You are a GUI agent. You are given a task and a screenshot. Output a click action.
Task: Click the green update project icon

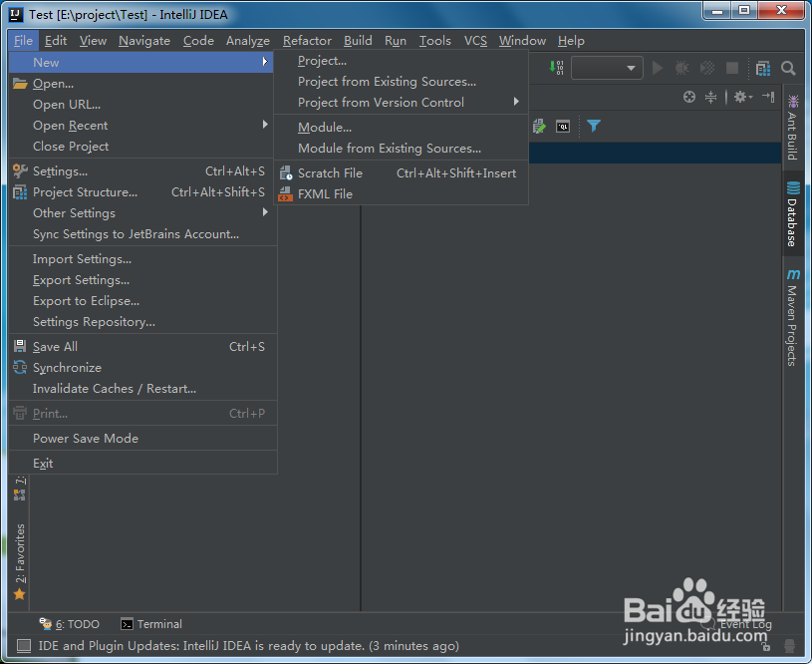coord(557,68)
